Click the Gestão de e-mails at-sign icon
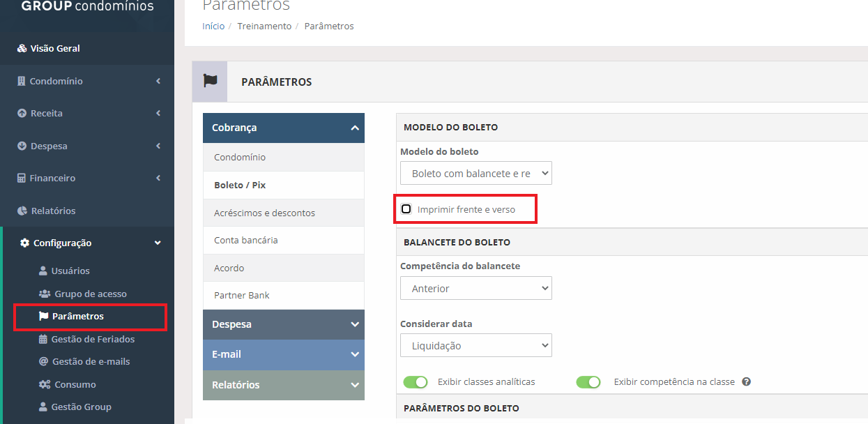The height and width of the screenshot is (424, 868). coord(43,361)
